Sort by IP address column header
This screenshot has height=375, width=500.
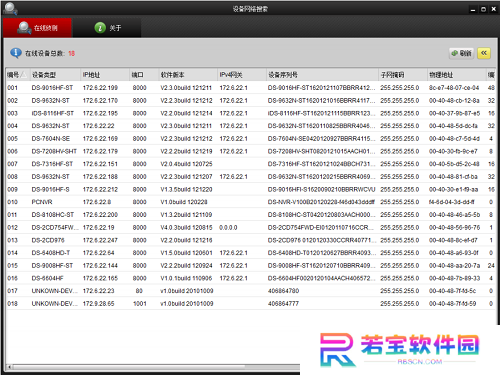click(x=105, y=75)
